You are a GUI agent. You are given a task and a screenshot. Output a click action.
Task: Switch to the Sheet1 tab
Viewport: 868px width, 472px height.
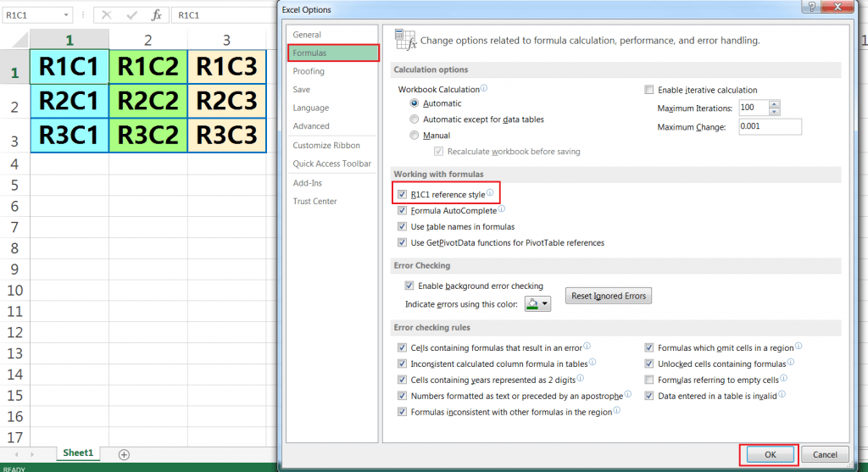coord(78,453)
